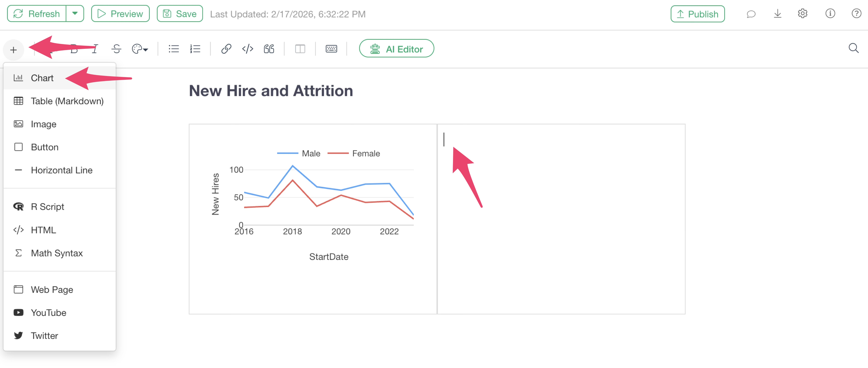Click the bullet list icon
Image resolution: width=868 pixels, height=368 pixels.
pos(174,49)
